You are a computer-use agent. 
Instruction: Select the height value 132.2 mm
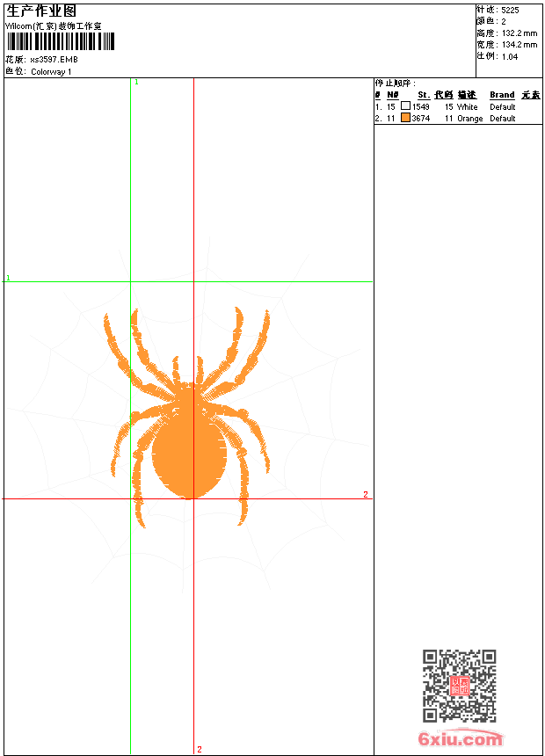[520, 33]
